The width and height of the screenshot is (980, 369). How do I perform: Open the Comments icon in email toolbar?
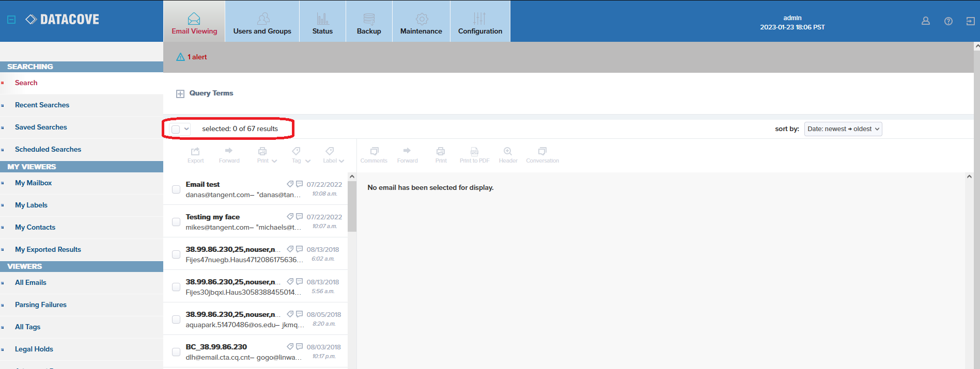[x=374, y=154]
